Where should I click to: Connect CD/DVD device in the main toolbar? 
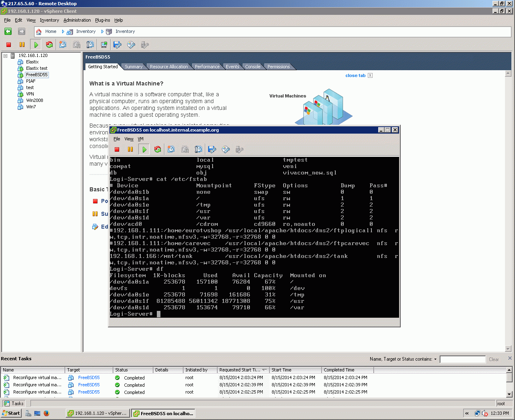[x=131, y=45]
